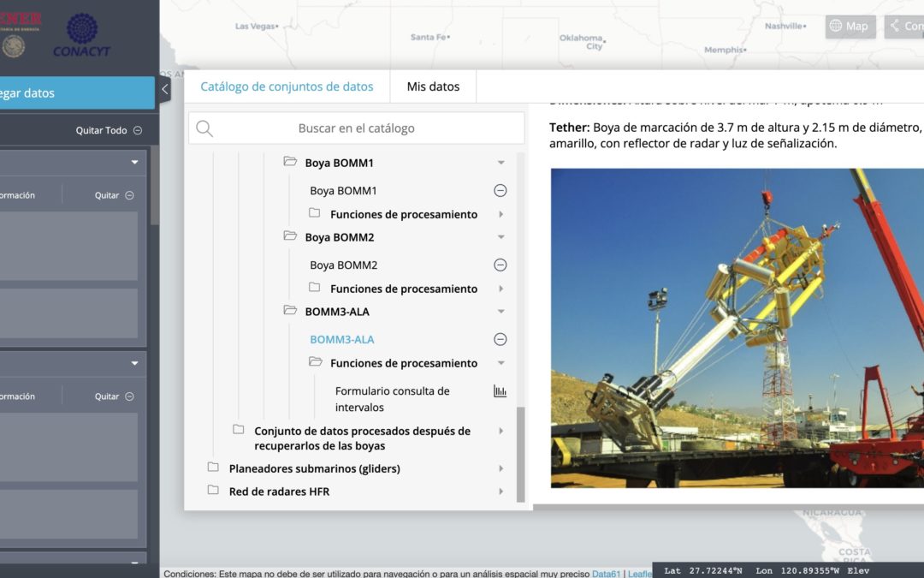The height and width of the screenshot is (578, 924).
Task: Click folder icon of Funciones de procesamiento under Boya BOMM1
Action: click(x=315, y=213)
